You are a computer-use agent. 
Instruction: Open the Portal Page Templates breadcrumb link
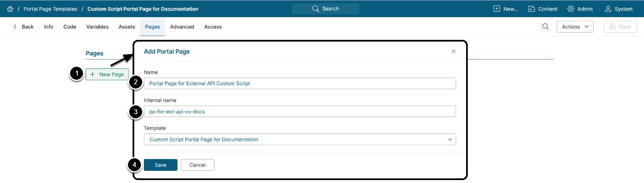(50, 9)
